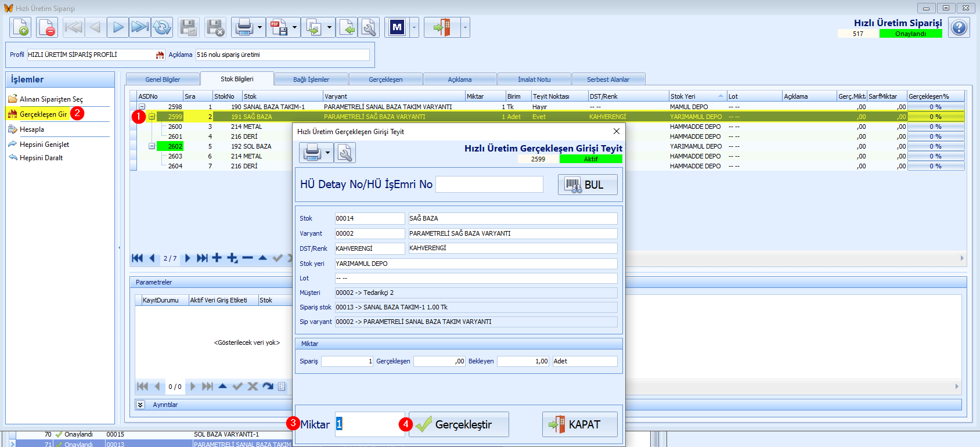Screen dimensions: 980x447
Task: Click the Sipariş quantity field in Miktar group
Action: pyautogui.click(x=347, y=361)
